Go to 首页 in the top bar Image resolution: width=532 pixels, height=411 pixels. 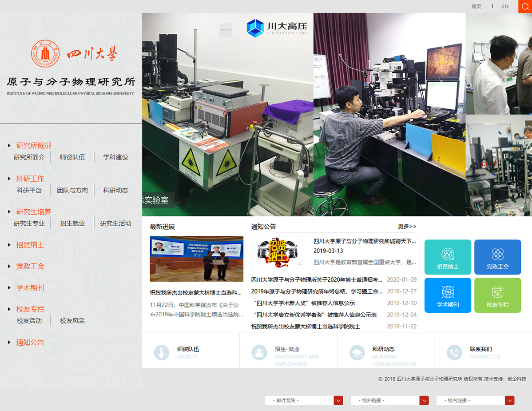[x=476, y=7]
